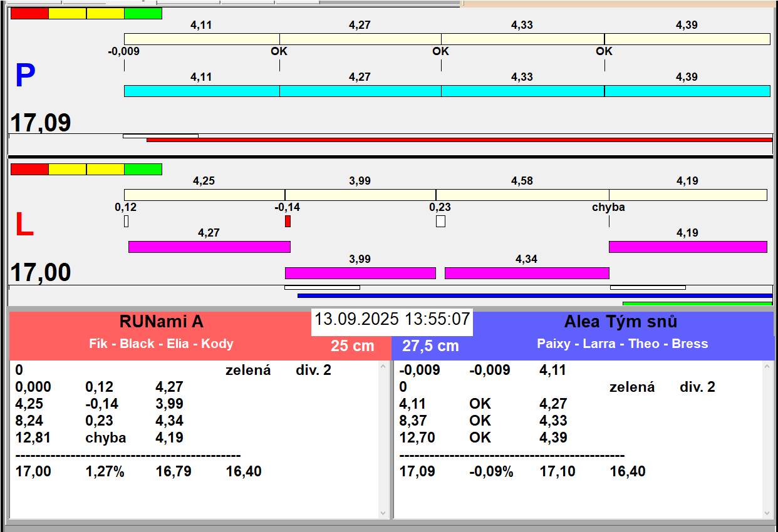Click the 27,5 cm jump height label
Viewport: 778px width, 532px height.
(430, 345)
